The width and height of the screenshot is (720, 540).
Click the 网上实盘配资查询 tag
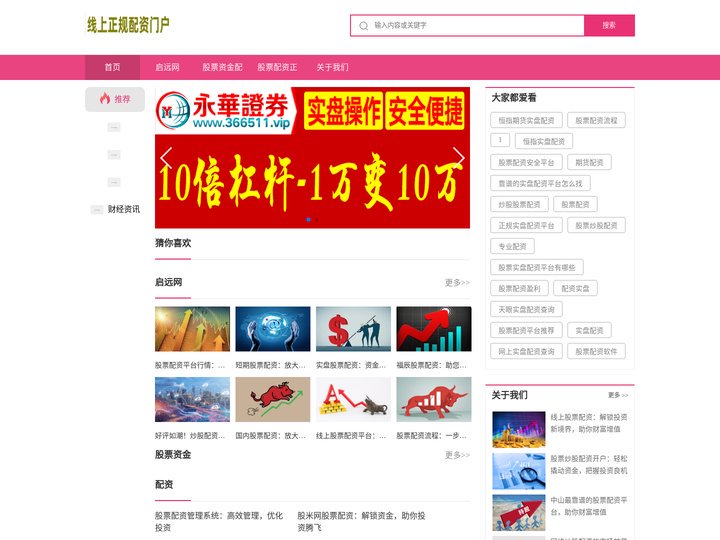pos(526,352)
